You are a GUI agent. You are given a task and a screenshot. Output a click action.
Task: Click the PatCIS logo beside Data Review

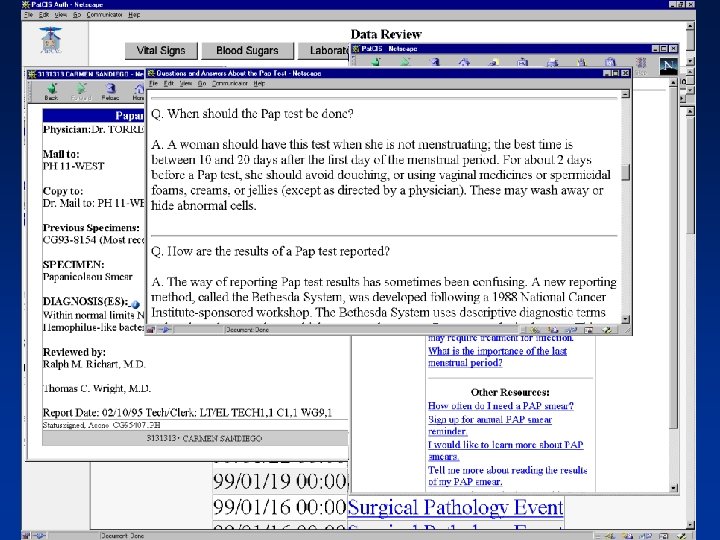pyautogui.click(x=51, y=40)
